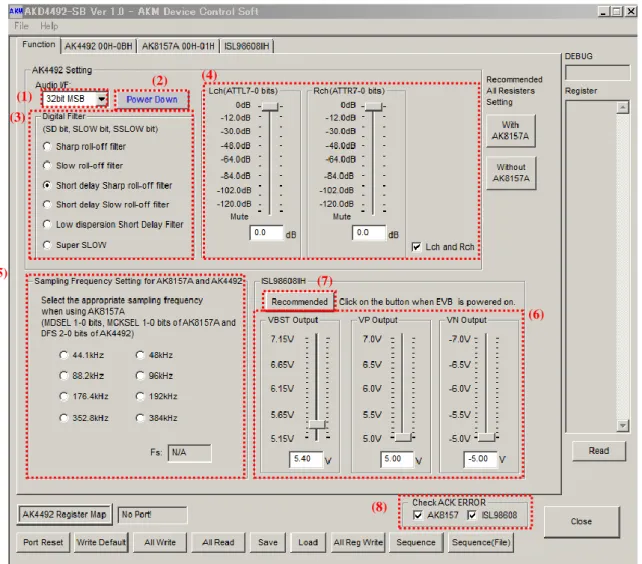Switch to ISL98608IIH tab
Image resolution: width=642 pixels, height=564 pixels.
246,46
